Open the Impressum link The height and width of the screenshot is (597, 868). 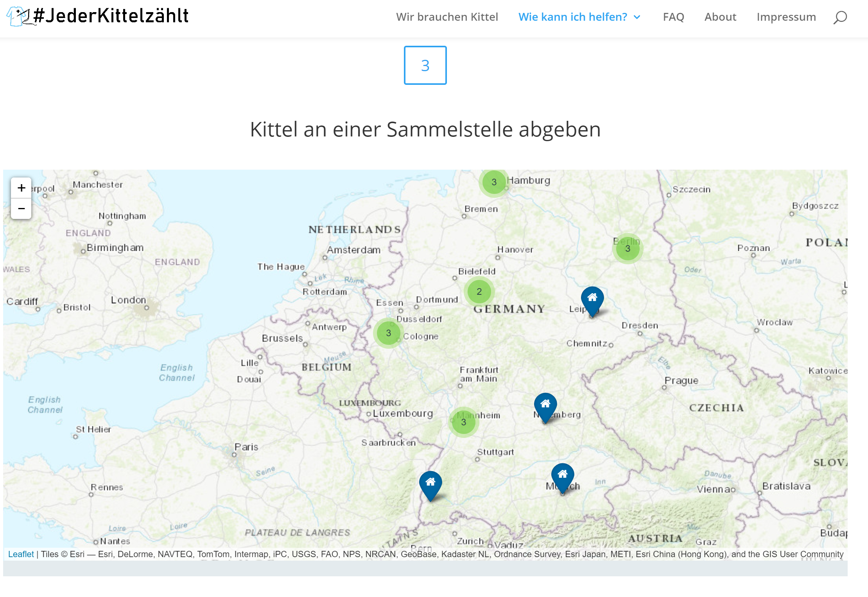[x=786, y=17]
